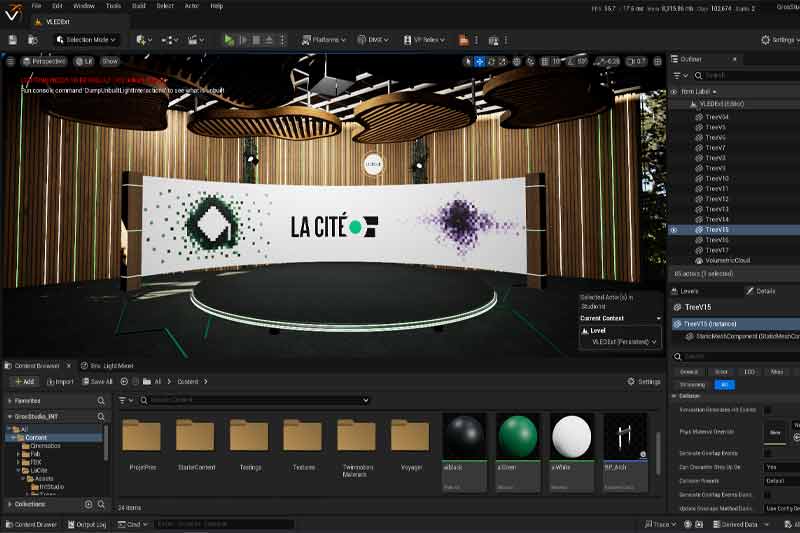The image size is (800, 533).
Task: Open the DMX dropdown
Action: [x=373, y=40]
